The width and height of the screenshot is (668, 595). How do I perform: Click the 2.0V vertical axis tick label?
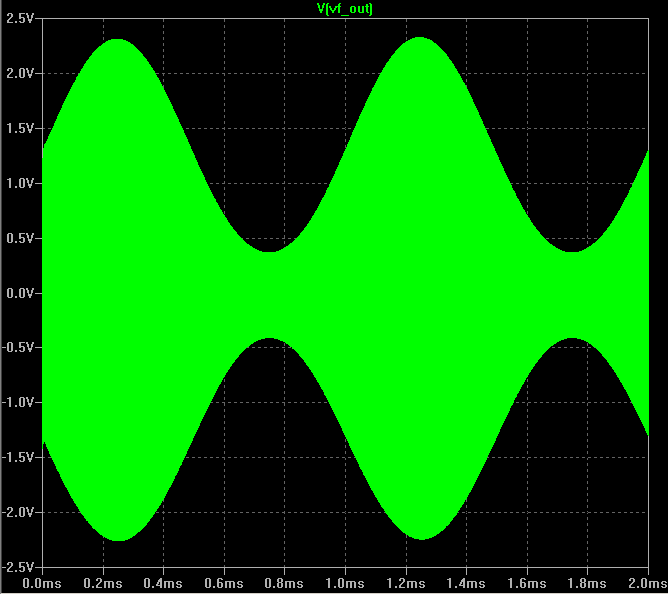coord(20,74)
